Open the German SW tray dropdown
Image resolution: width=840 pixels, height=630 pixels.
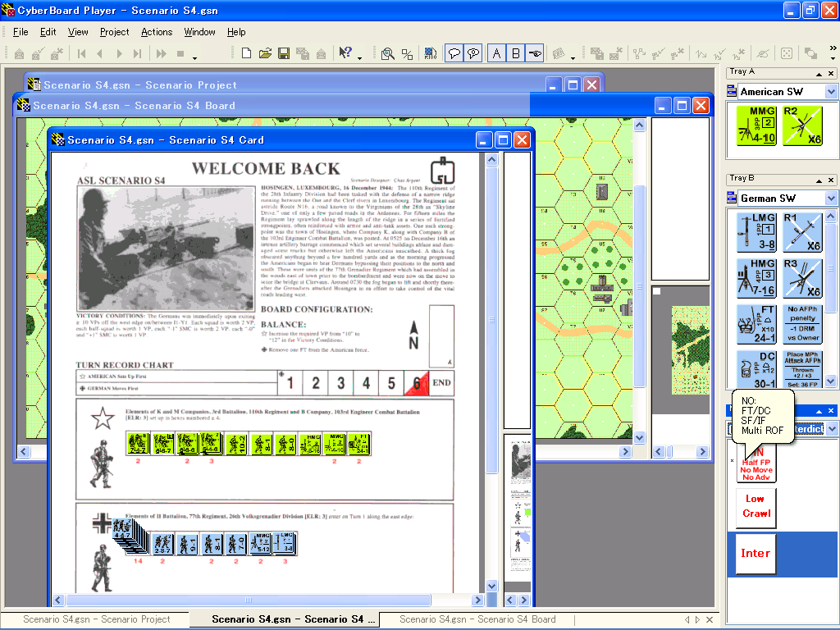click(x=831, y=199)
